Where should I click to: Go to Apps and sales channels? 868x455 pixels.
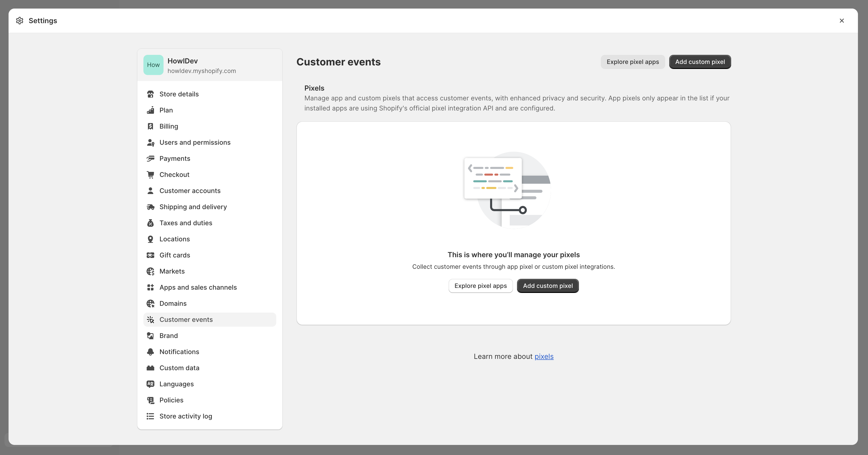[x=198, y=287]
